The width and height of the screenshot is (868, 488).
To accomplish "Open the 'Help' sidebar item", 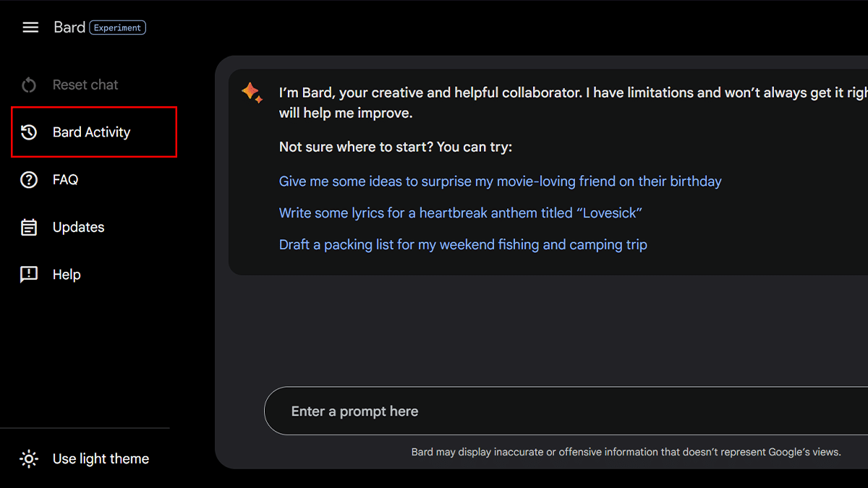I will tap(67, 275).
